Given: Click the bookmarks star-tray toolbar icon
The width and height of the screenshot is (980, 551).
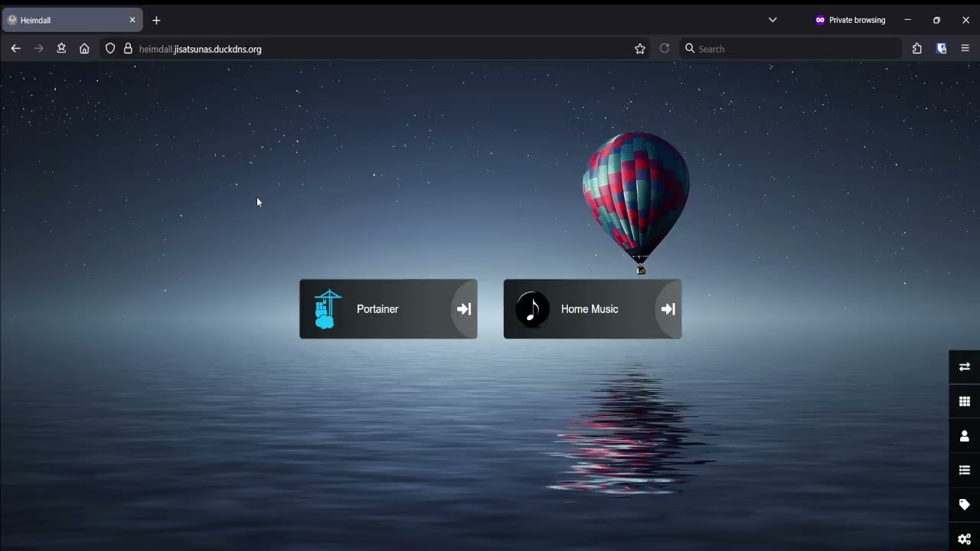Looking at the screenshot, I should [x=61, y=49].
